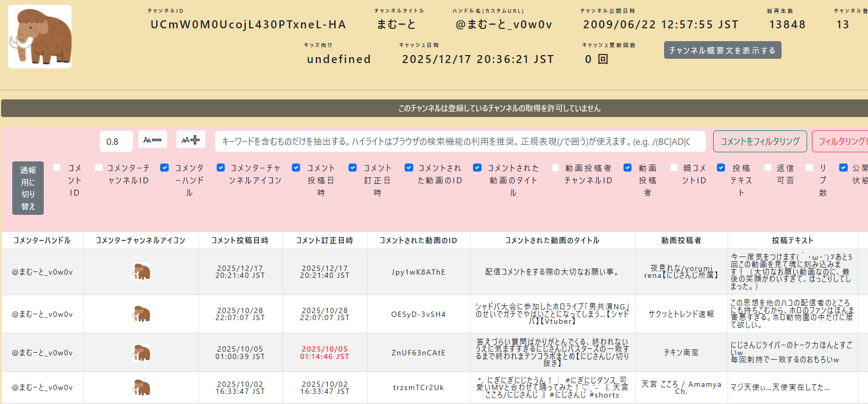Click video ID Jpy1wK8AThE
This screenshot has width=868, height=404.
[x=418, y=272]
